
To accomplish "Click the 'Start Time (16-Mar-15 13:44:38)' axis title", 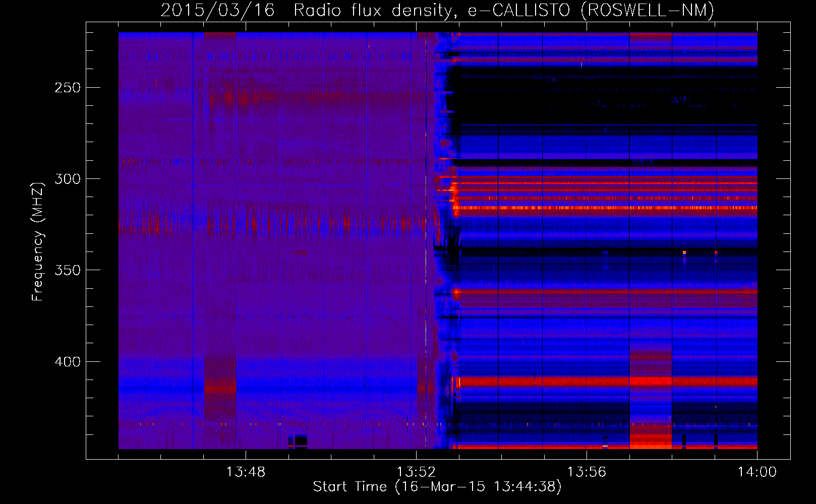I will [x=437, y=487].
